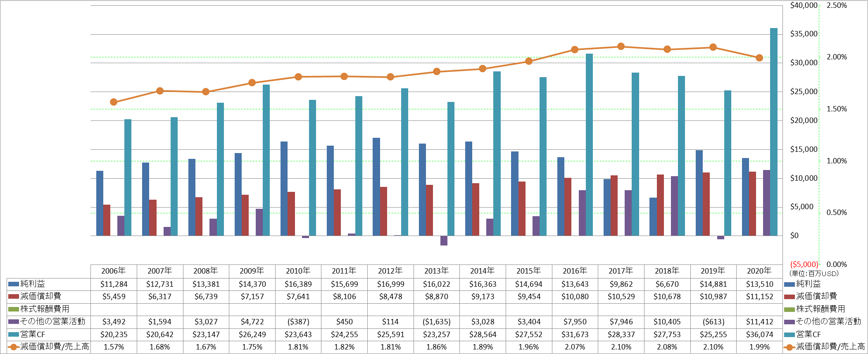Screen dimensions: 868x354
Task: Click the right-side 減価償却費/売上高 legend label
Action: click(830, 347)
